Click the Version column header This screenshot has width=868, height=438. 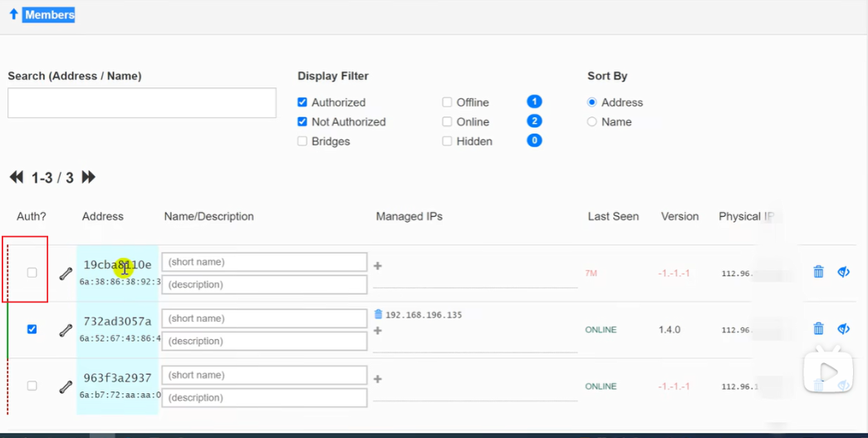tap(679, 217)
